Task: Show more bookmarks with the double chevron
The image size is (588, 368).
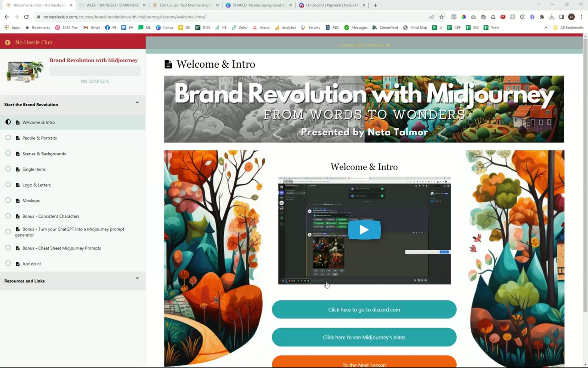Action: (x=545, y=28)
